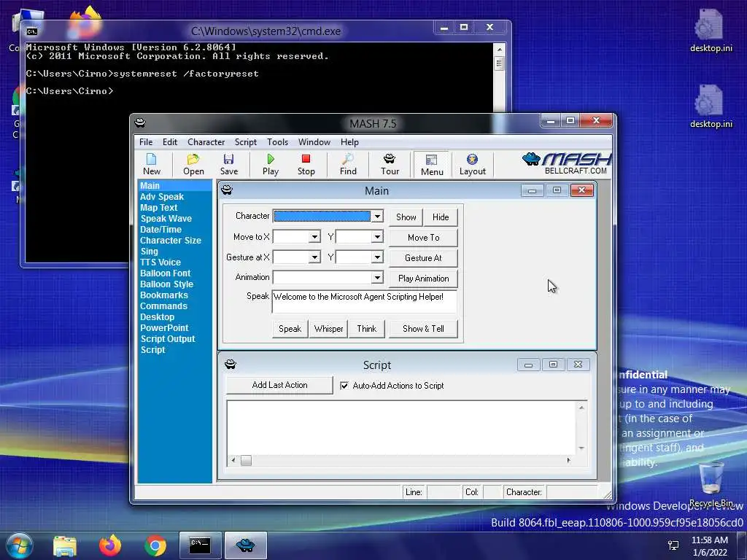Click the MASH taskbar button

[245, 545]
